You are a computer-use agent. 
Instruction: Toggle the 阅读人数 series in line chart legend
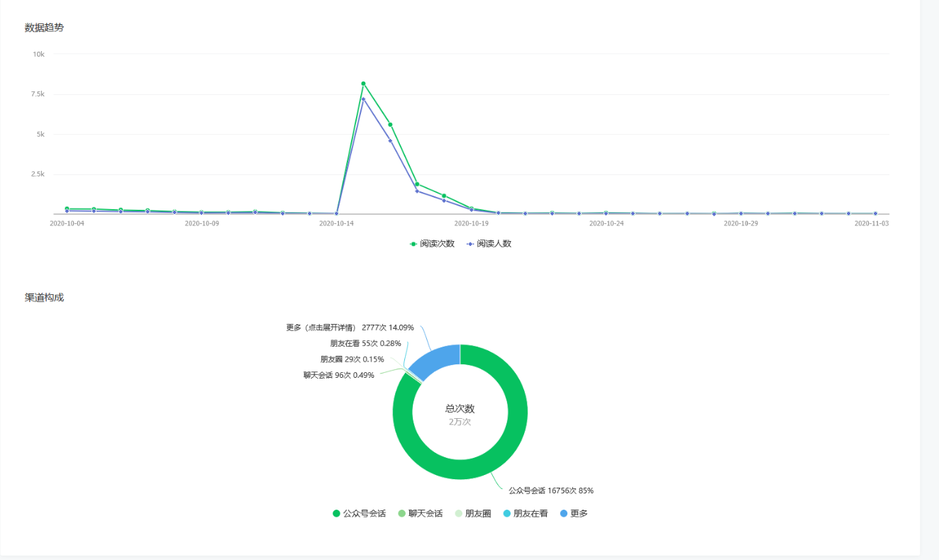(489, 244)
